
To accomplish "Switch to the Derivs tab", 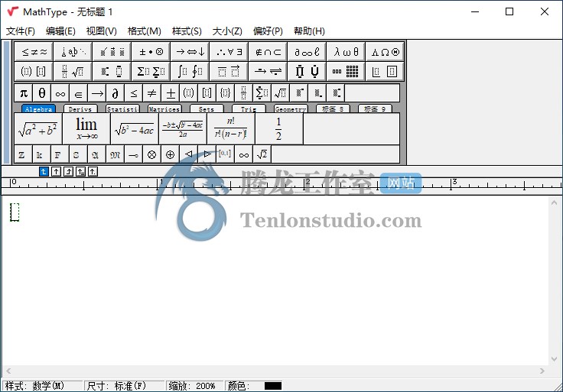I will (80, 109).
